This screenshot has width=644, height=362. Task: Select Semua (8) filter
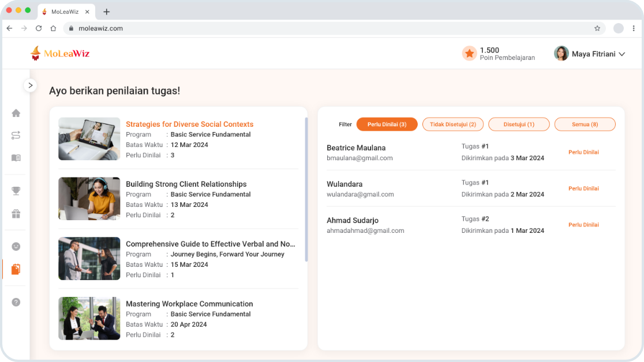[585, 125]
